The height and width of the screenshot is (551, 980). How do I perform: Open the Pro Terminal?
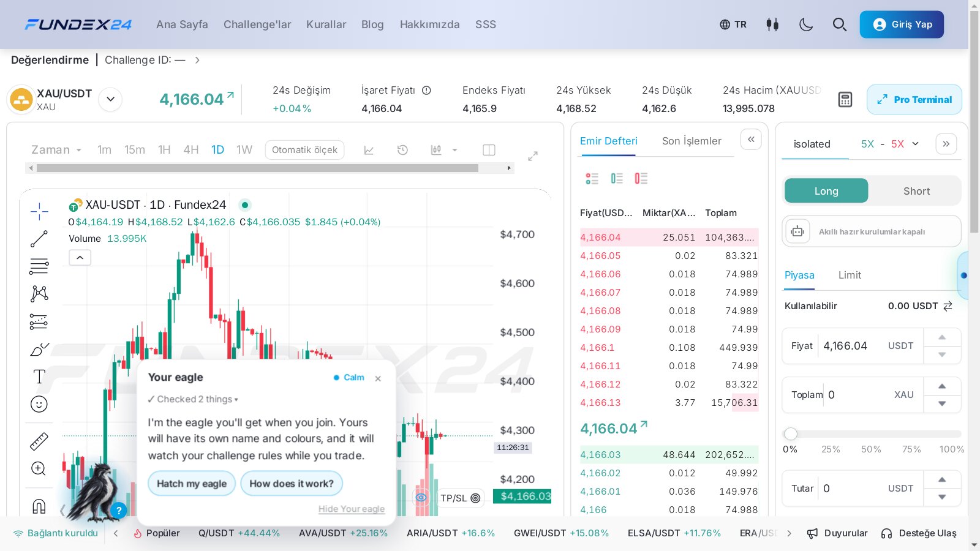914,99
